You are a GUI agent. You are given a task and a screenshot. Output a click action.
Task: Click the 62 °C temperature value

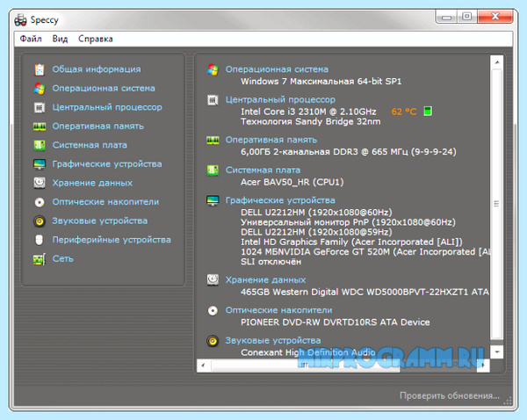404,112
